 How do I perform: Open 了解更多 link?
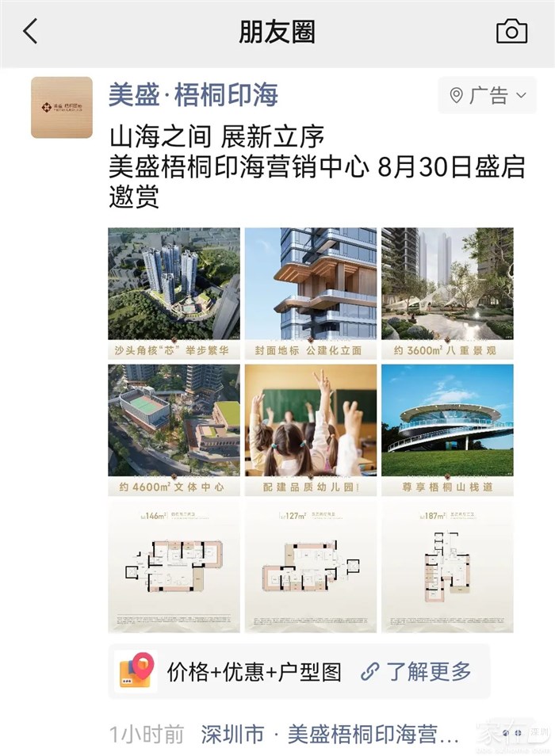tap(429, 671)
